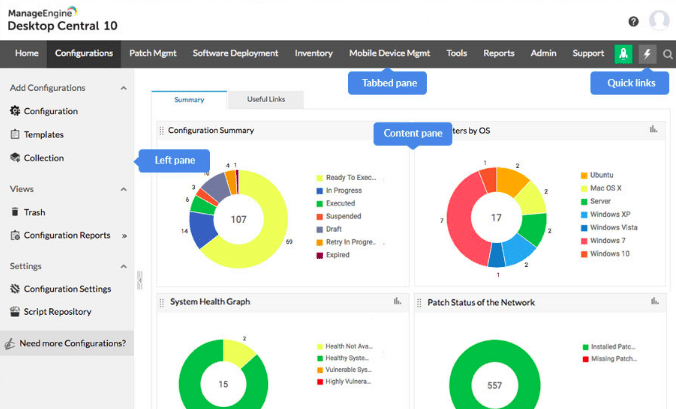The height and width of the screenshot is (409, 676).
Task: Open the Home menu
Action: pos(27,53)
